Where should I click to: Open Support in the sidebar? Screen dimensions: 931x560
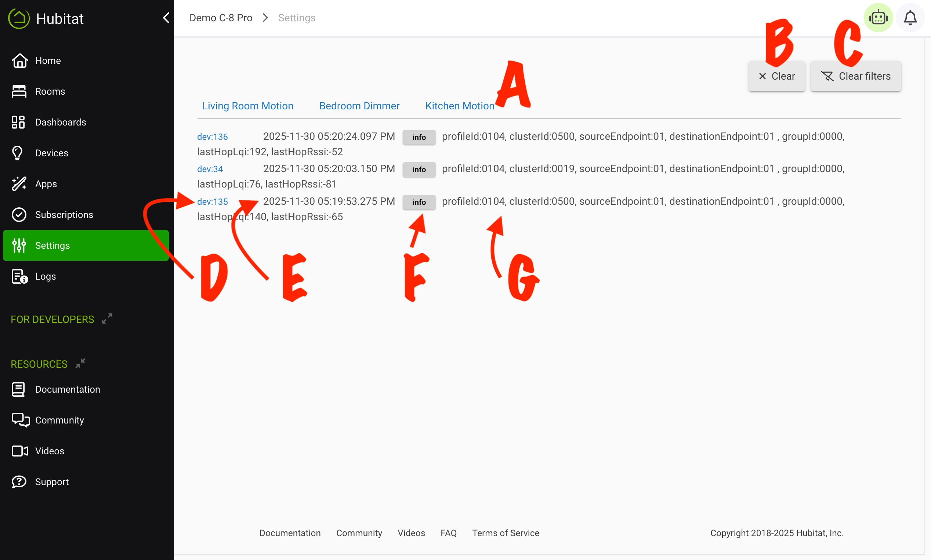(x=86, y=482)
